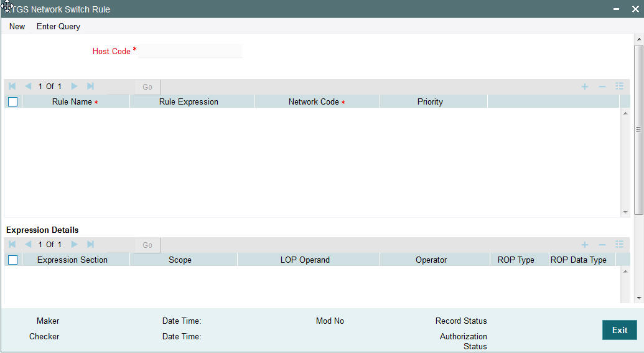Go to last page in Expression Details grid

pyautogui.click(x=90, y=245)
